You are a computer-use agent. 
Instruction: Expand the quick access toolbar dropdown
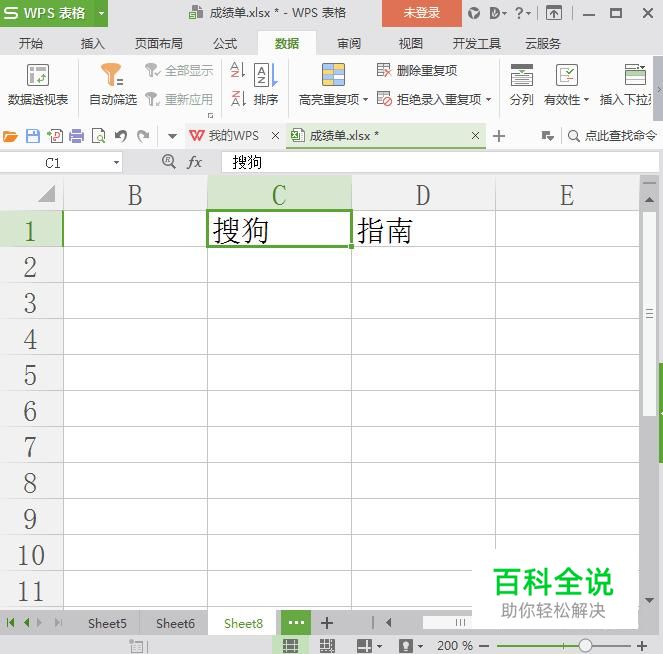[172, 136]
